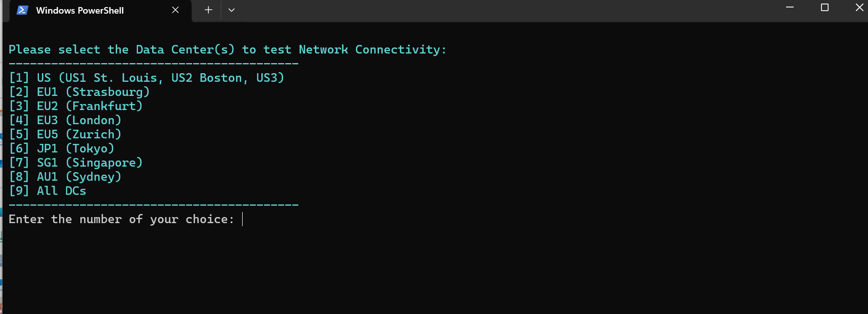Screen dimensions: 868x314
Task: Click the JP1 Tokyo option line
Action: 62,148
